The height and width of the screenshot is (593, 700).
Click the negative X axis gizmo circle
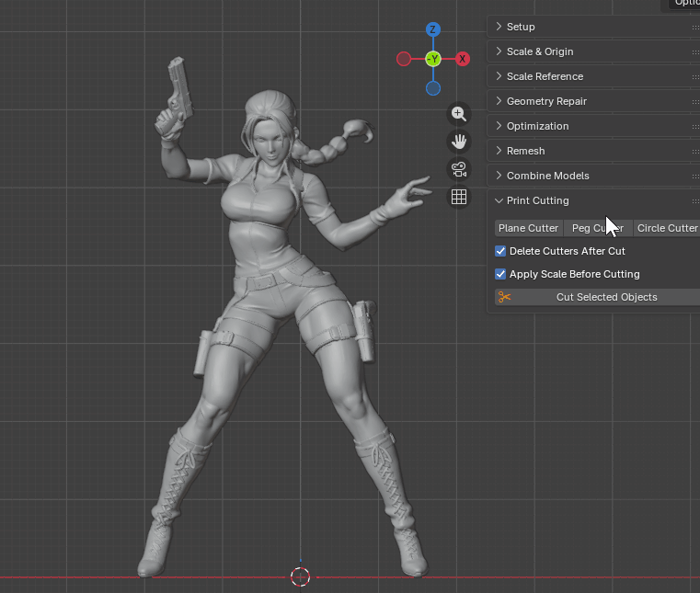tap(404, 59)
